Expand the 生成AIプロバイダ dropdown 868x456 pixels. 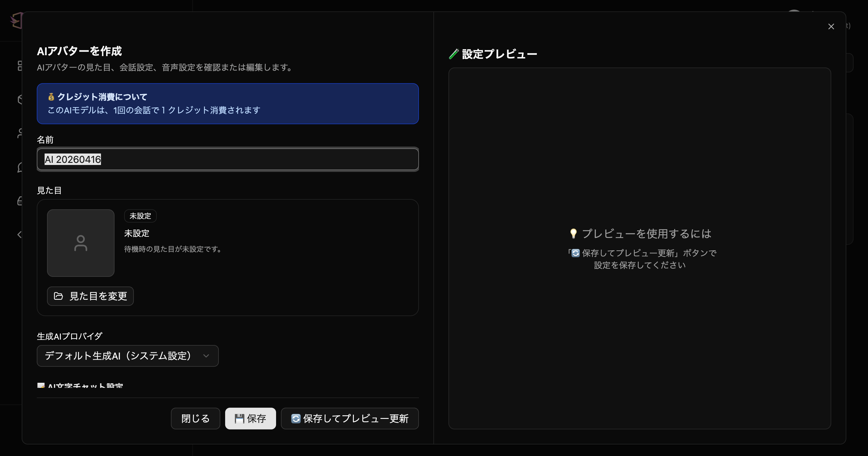[x=128, y=356]
